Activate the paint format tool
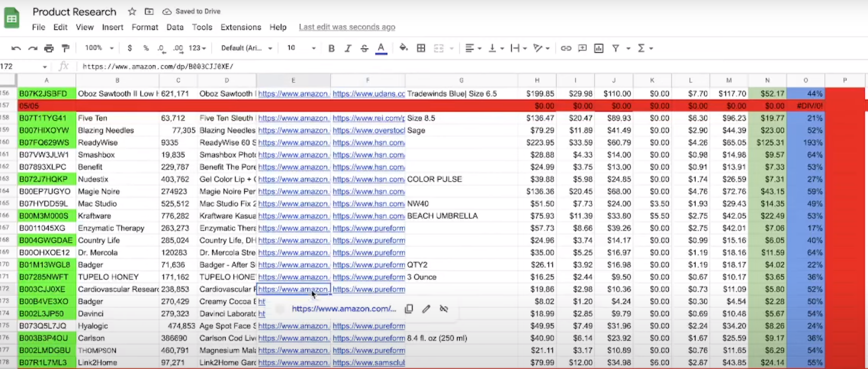 pos(66,48)
